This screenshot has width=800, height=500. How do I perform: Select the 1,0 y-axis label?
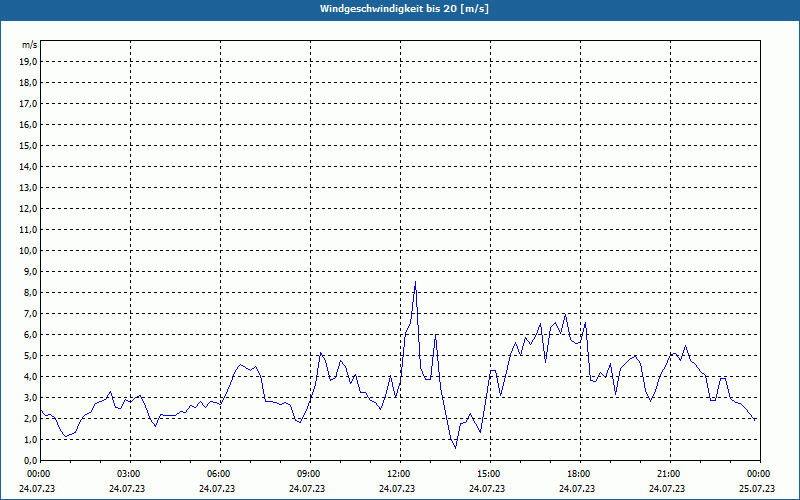pyautogui.click(x=30, y=440)
